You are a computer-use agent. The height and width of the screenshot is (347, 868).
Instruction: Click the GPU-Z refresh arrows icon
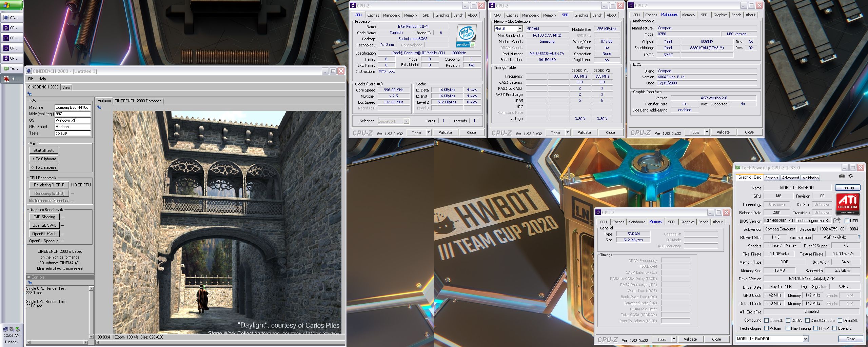click(x=851, y=176)
